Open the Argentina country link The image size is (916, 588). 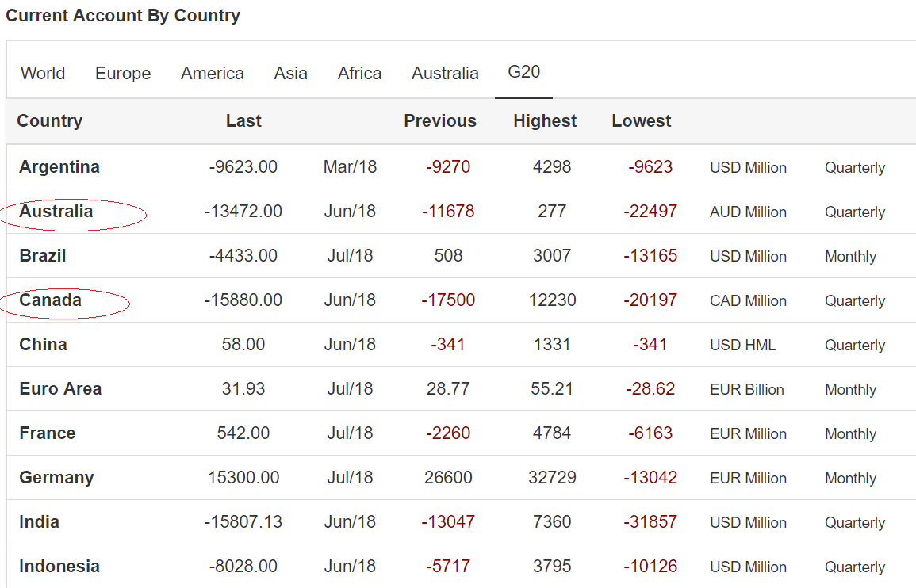tap(59, 167)
